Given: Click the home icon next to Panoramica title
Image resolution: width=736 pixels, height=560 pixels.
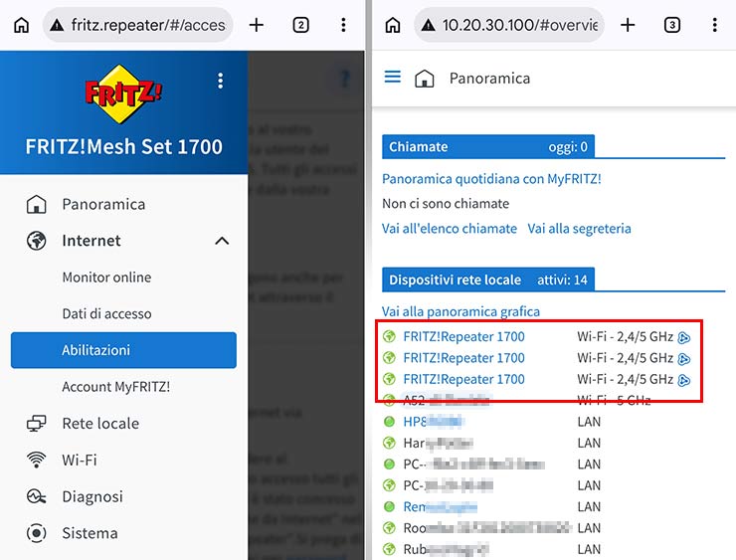Looking at the screenshot, I should tap(425, 79).
